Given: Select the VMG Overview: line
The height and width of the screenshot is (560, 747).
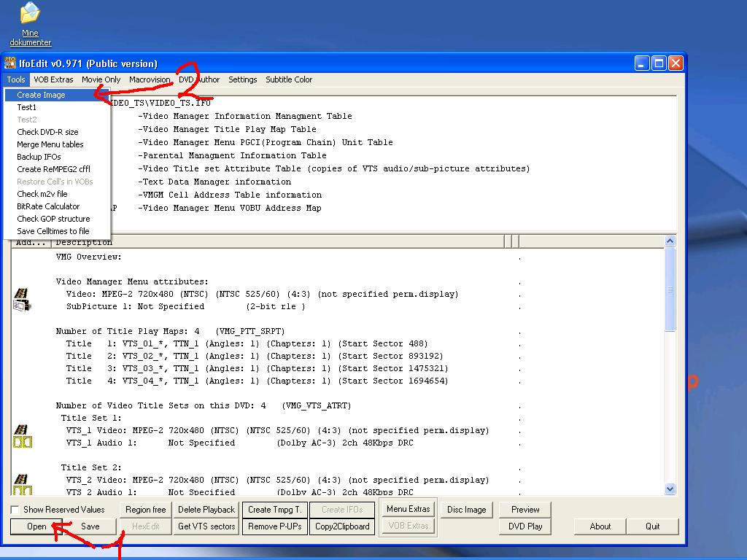Looking at the screenshot, I should click(88, 257).
